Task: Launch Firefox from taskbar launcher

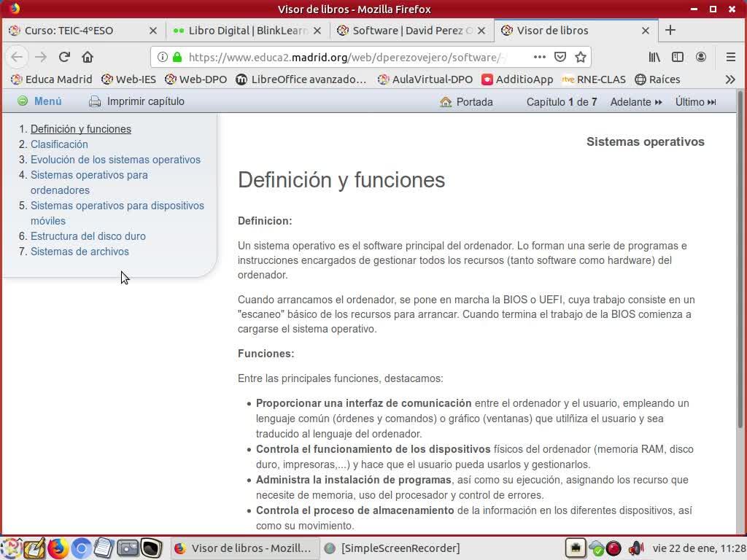Action: (58, 548)
